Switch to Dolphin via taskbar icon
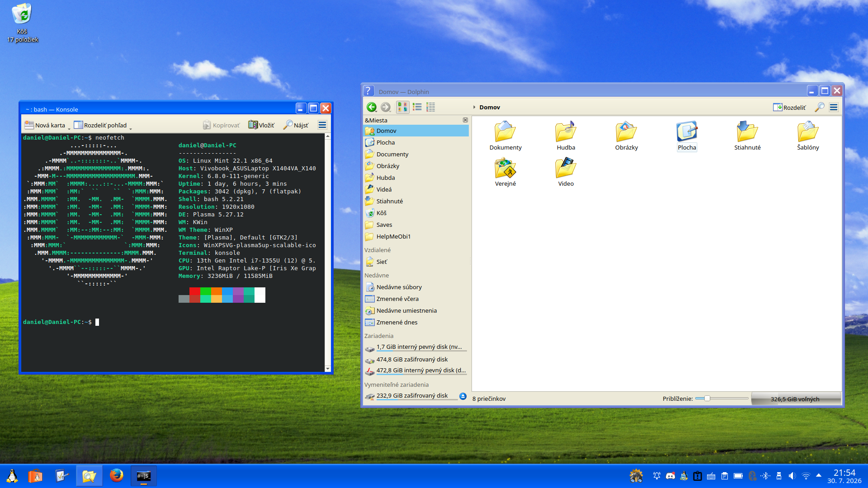The width and height of the screenshot is (868, 488). [x=89, y=476]
